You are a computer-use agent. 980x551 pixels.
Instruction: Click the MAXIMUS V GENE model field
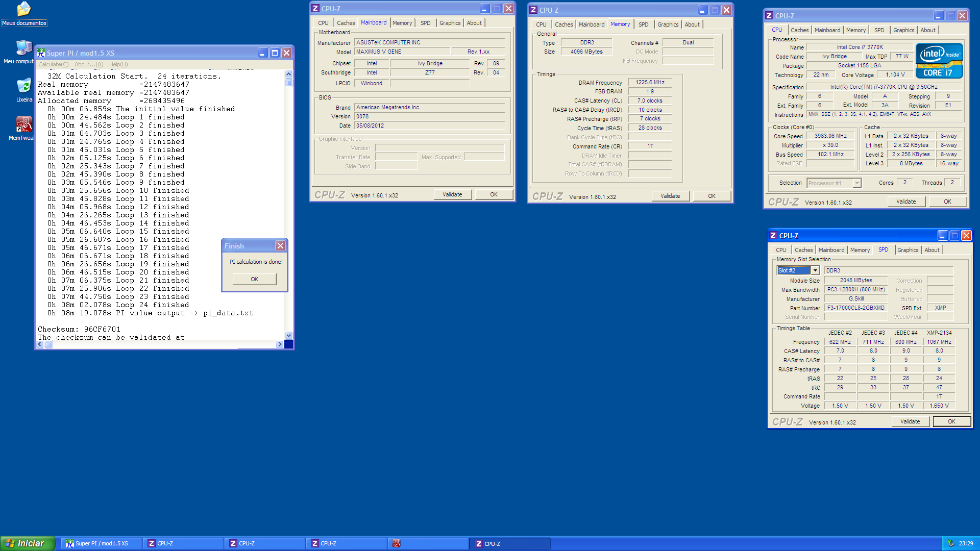pos(403,52)
